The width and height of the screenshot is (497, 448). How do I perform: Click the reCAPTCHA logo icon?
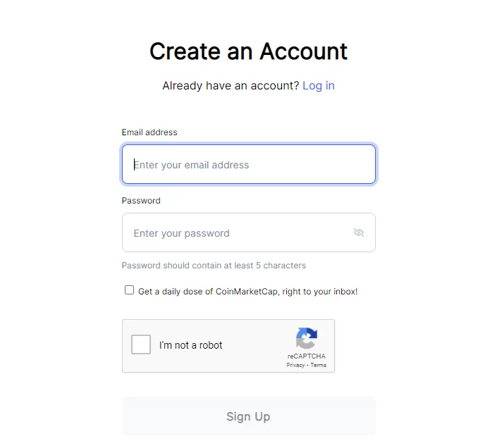307,338
